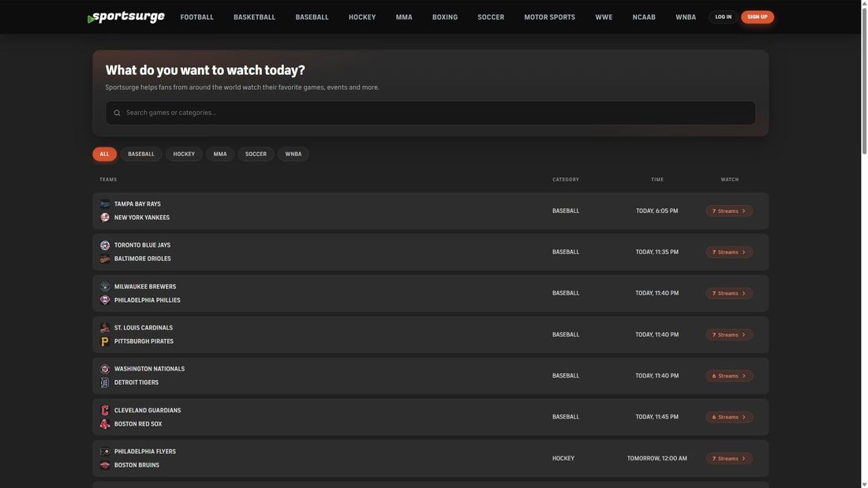Viewport: 868px width, 488px height.
Task: Click the Sportsurge logo
Action: coord(126,17)
